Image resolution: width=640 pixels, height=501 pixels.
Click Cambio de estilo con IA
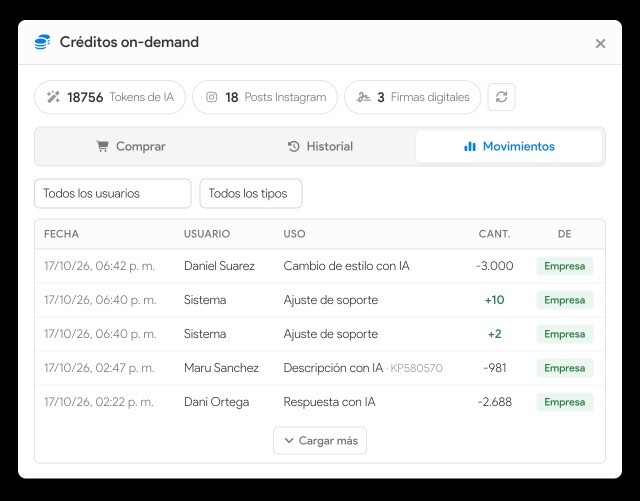[x=347, y=266]
